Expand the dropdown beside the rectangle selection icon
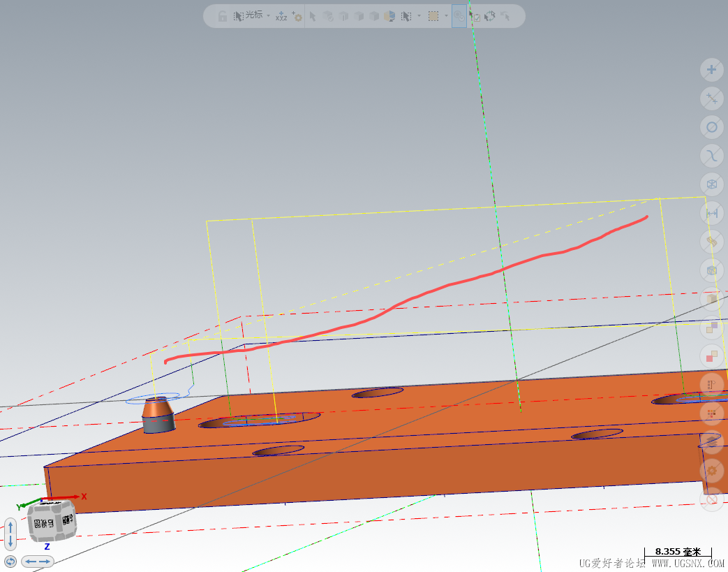This screenshot has width=728, height=572. coord(446,16)
